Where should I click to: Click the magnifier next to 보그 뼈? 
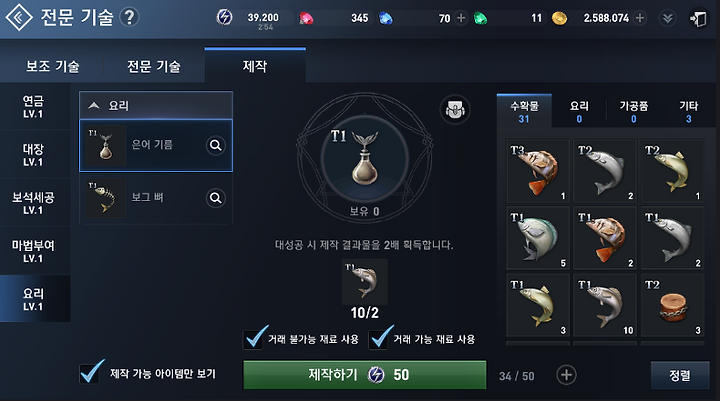[215, 198]
